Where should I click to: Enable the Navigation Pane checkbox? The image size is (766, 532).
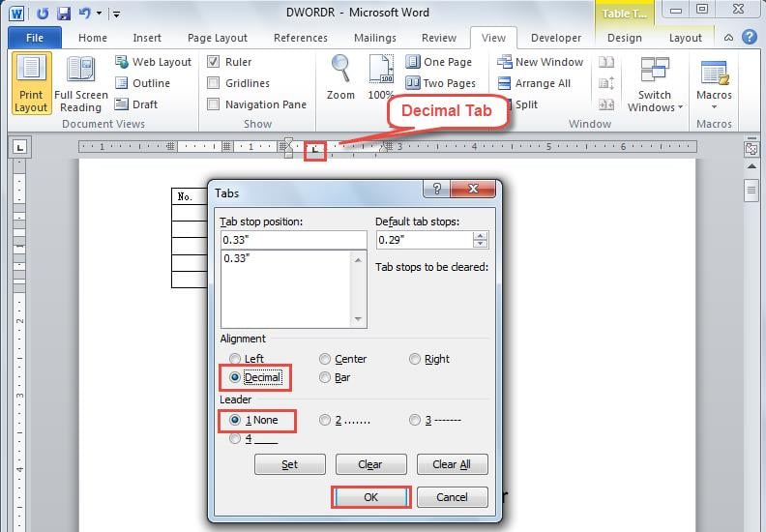pyautogui.click(x=214, y=104)
